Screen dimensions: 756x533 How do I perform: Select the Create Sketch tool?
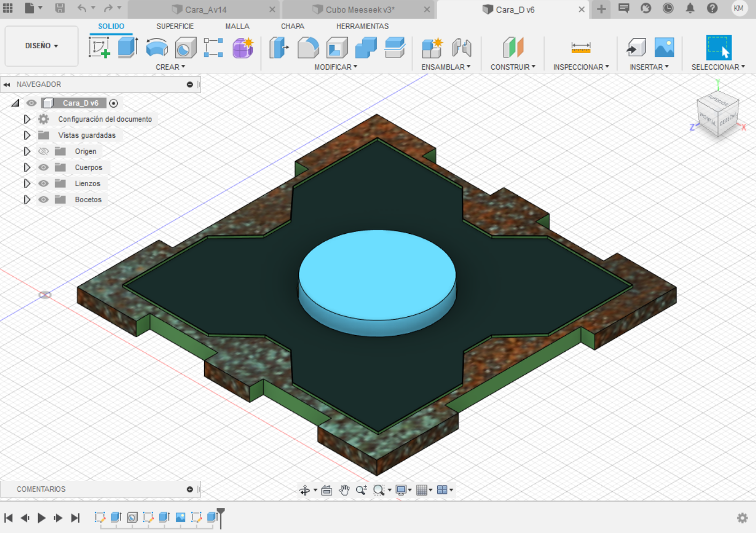[x=99, y=48]
